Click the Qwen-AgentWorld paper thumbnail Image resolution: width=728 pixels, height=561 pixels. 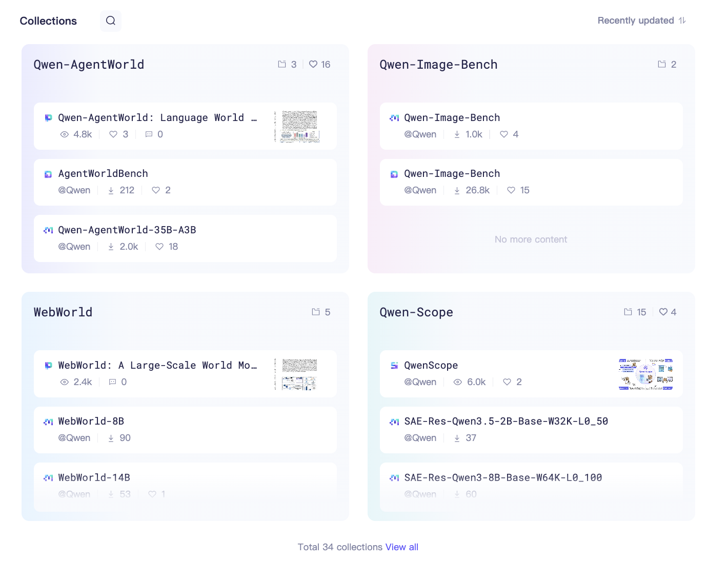[x=297, y=126]
